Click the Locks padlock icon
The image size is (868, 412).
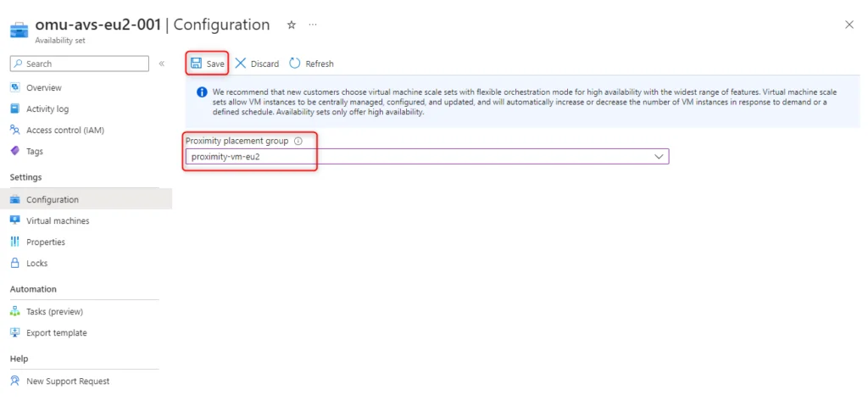coord(15,263)
